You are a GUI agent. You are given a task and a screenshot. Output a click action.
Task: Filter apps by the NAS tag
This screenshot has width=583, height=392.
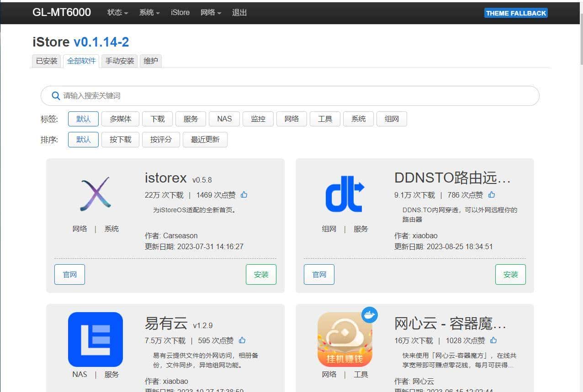[x=224, y=119]
